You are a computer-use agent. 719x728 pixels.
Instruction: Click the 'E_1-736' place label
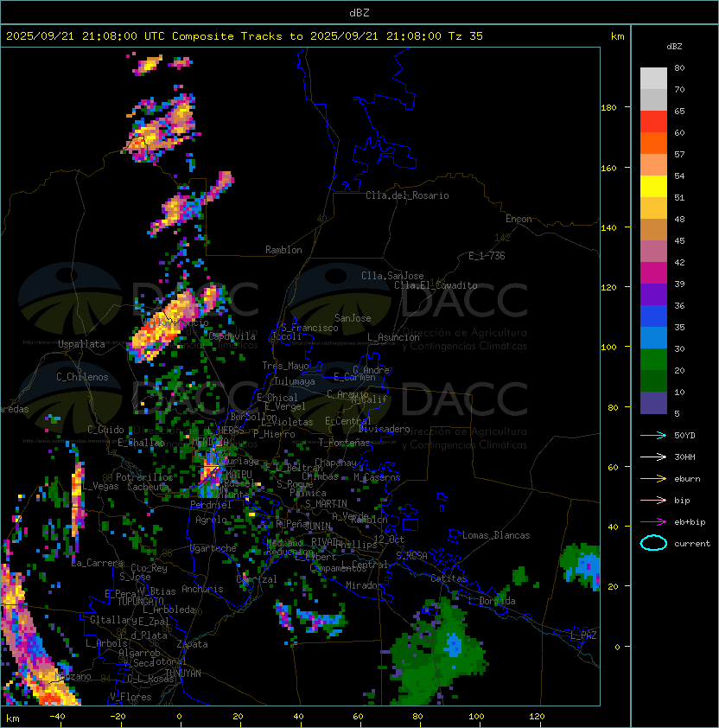(487, 256)
